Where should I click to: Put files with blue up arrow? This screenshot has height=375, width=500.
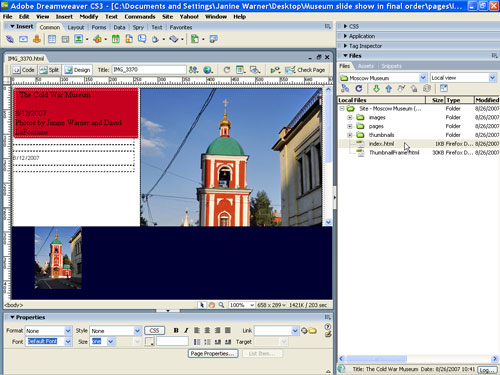coord(389,88)
